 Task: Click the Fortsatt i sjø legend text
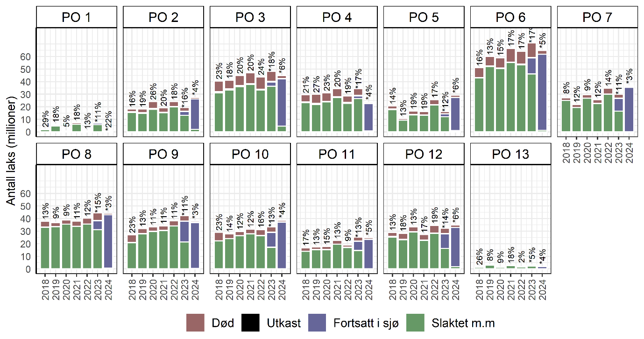pyautogui.click(x=366, y=323)
